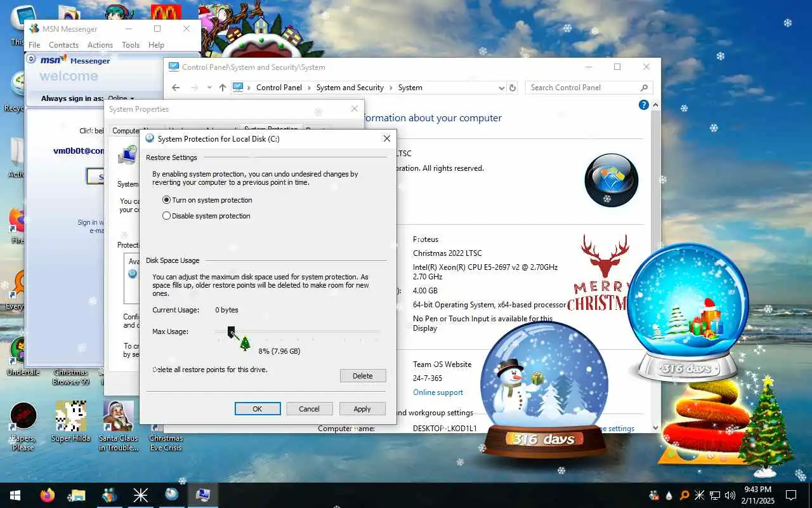Image resolution: width=812 pixels, height=508 pixels.
Task: Open Help menu in MSN Messenger
Action: point(156,45)
